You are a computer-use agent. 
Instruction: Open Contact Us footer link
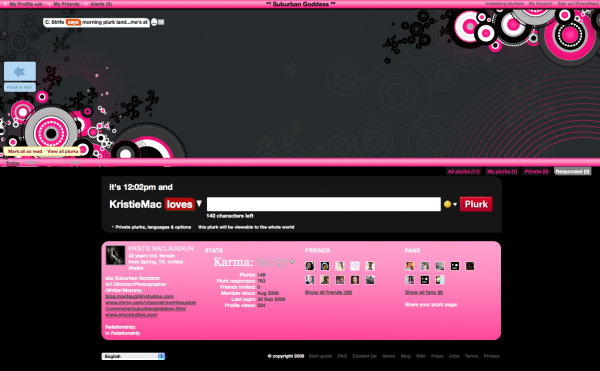pos(364,356)
